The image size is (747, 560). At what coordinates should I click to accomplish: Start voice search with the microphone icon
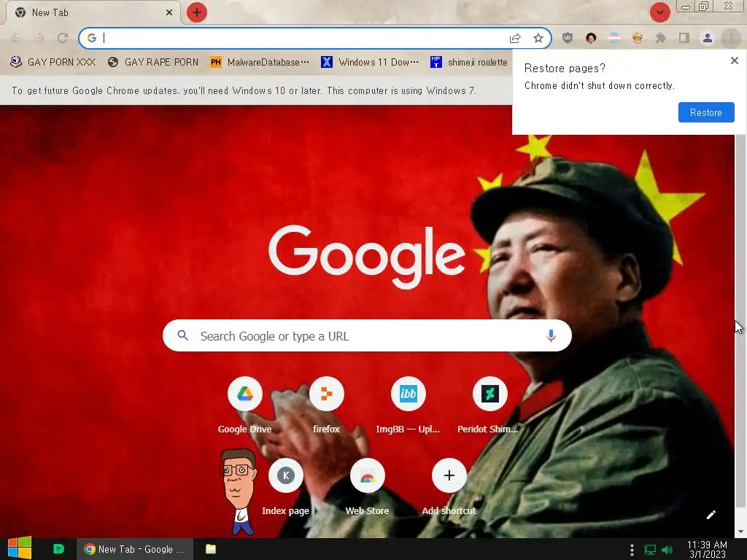coord(551,335)
